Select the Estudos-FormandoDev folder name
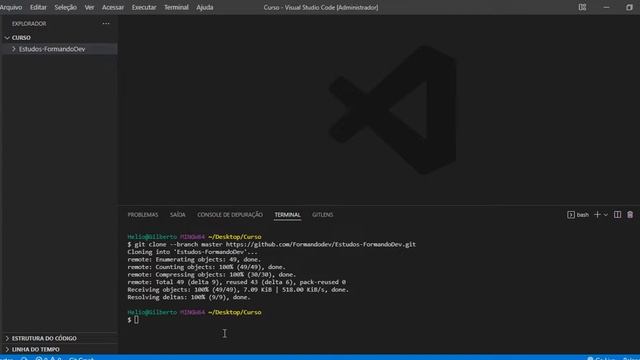This screenshot has width=640, height=360. pyautogui.click(x=52, y=49)
